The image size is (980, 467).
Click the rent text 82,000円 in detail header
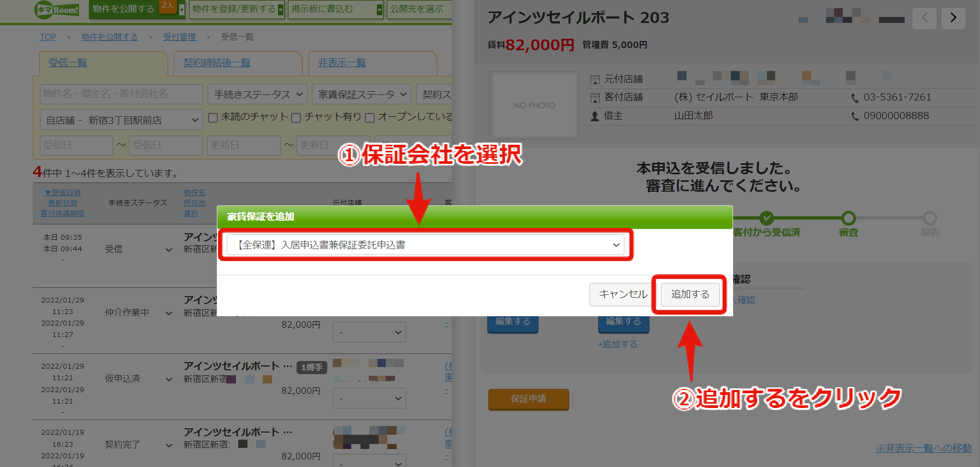pos(540,45)
